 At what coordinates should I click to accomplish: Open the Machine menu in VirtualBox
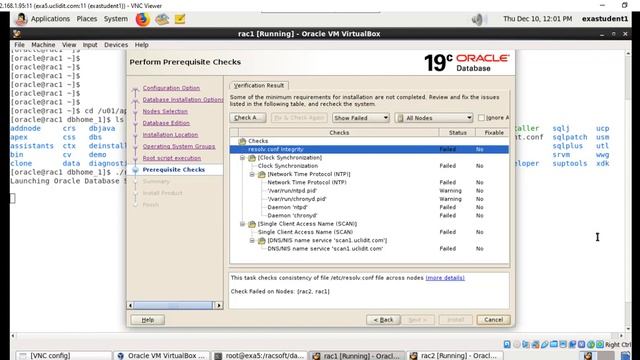coord(43,45)
